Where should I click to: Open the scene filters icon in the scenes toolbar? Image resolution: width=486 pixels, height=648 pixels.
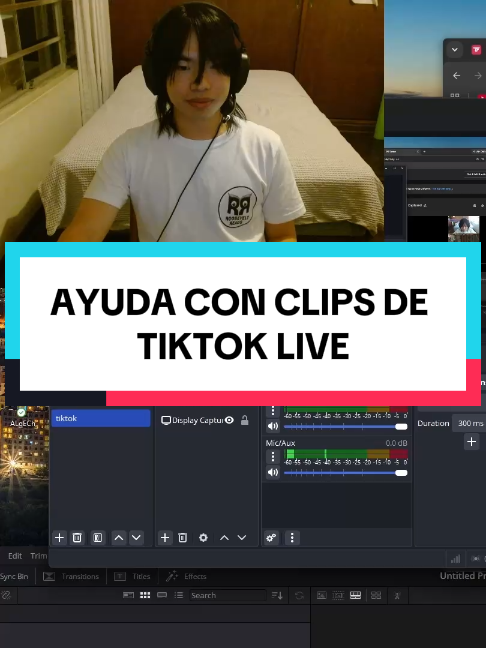pyautogui.click(x=98, y=538)
